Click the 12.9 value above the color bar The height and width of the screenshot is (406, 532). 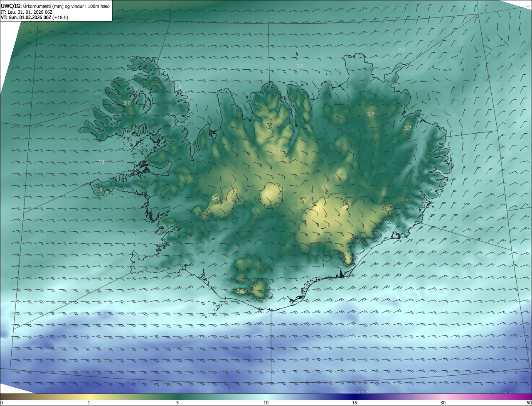point(363,392)
